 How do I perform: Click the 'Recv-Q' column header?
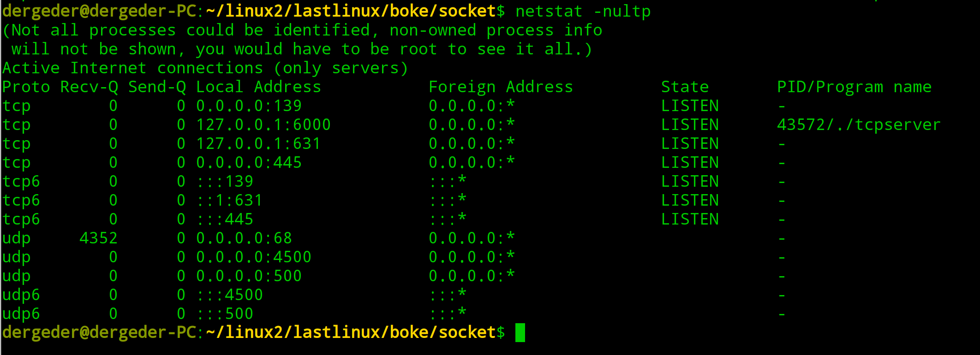[89, 87]
